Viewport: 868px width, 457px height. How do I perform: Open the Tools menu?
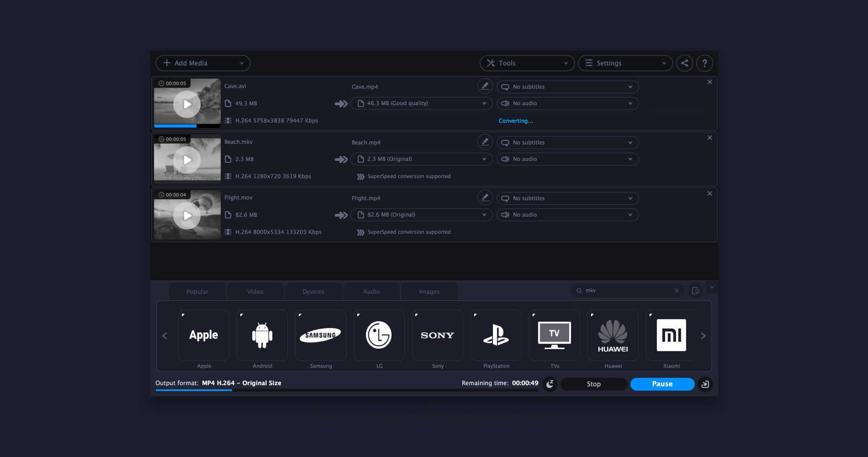(527, 63)
